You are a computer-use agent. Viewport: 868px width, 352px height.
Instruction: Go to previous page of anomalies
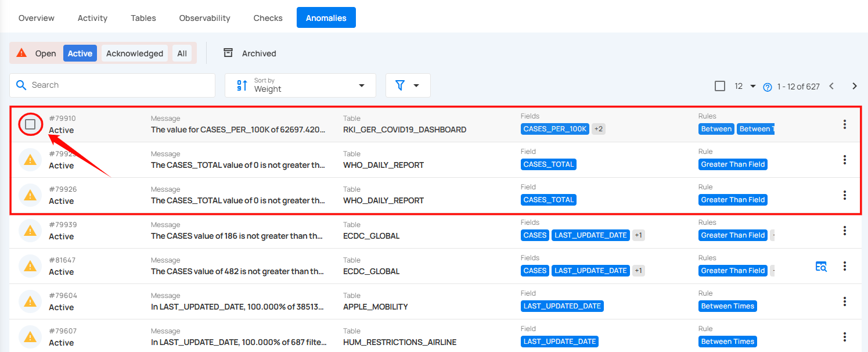click(831, 86)
